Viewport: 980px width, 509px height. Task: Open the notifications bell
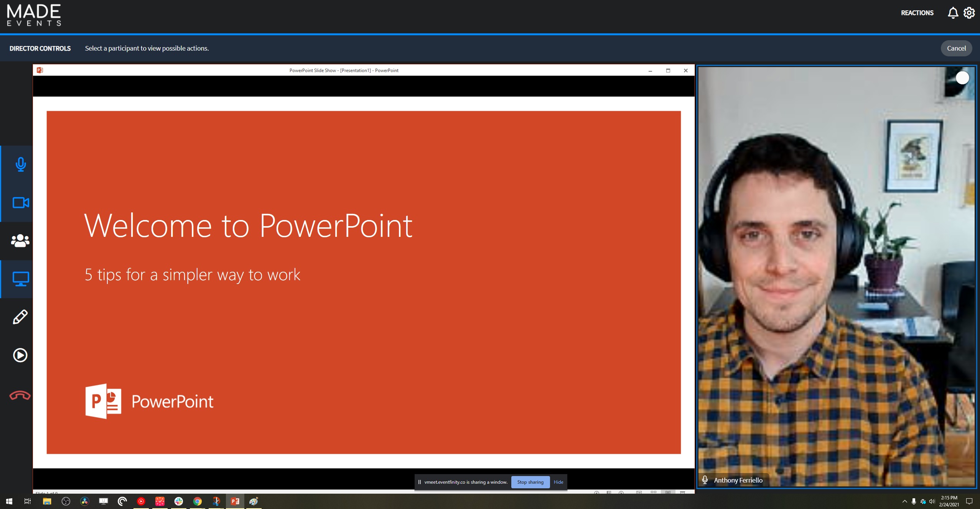[953, 13]
